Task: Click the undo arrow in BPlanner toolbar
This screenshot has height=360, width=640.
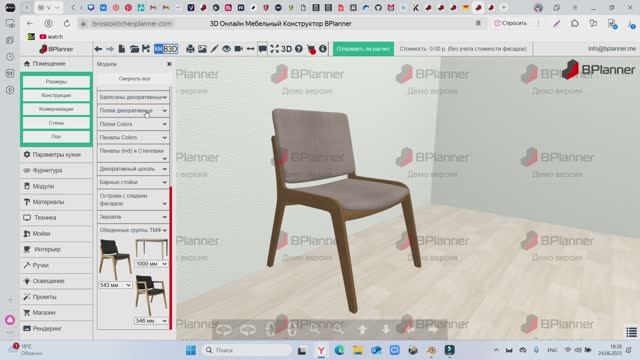Action: pos(98,49)
